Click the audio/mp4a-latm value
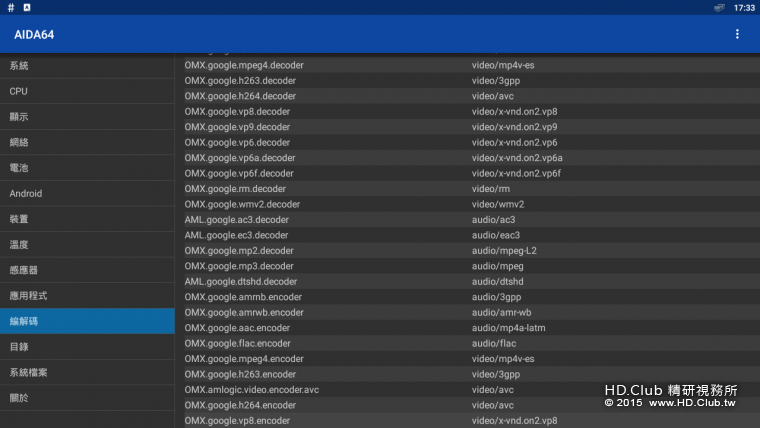760x428 pixels. point(508,328)
